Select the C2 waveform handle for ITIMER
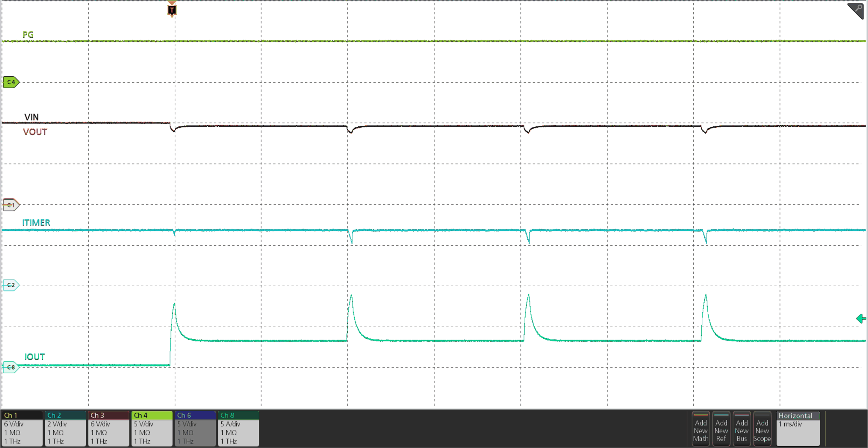The image size is (868, 448). [10, 285]
